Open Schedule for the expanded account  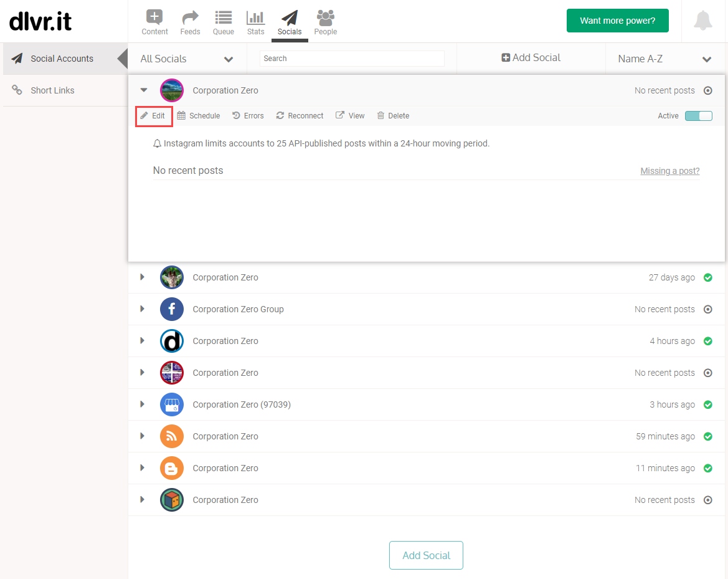tap(199, 116)
